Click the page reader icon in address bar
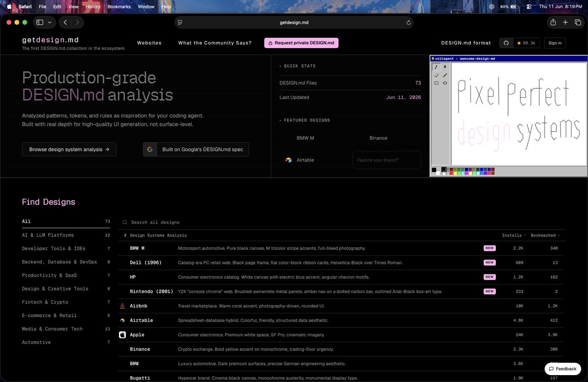Viewport: 588px width, 382px height. [180, 23]
